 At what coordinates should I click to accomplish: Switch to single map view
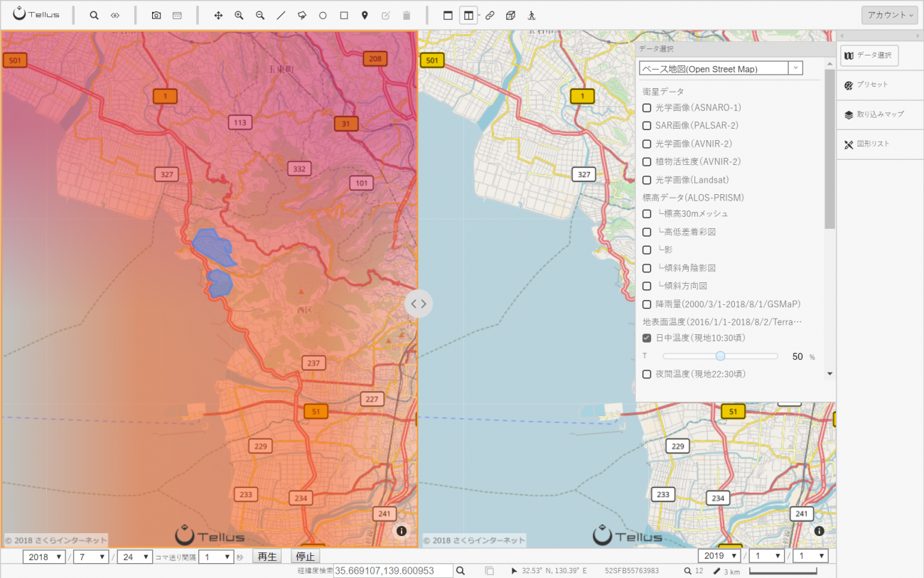[x=448, y=15]
